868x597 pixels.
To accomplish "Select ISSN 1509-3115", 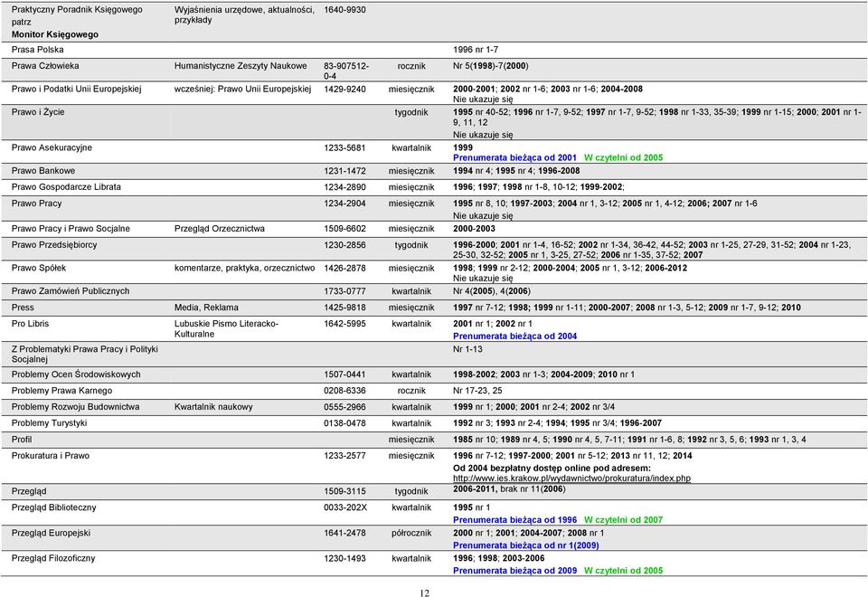I will point(344,491).
